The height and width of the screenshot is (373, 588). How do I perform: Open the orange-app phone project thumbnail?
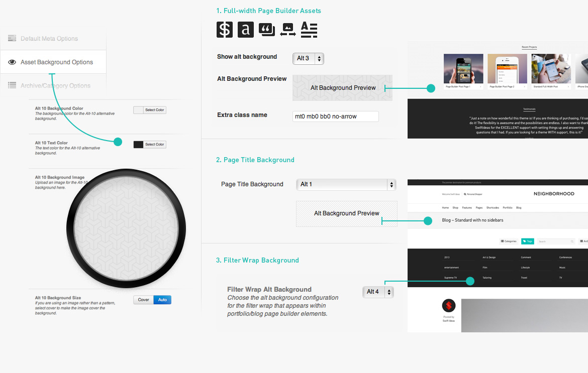508,69
